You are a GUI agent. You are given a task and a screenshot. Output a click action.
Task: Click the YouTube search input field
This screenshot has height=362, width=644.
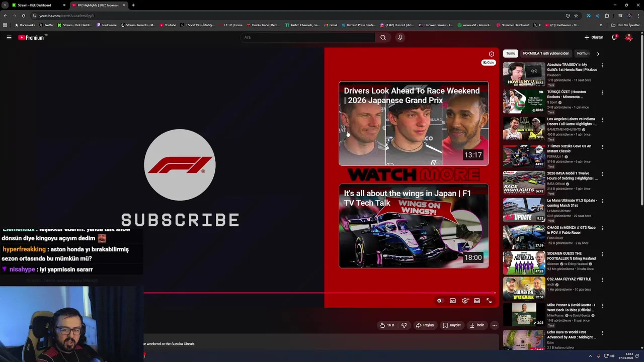[308, 37]
